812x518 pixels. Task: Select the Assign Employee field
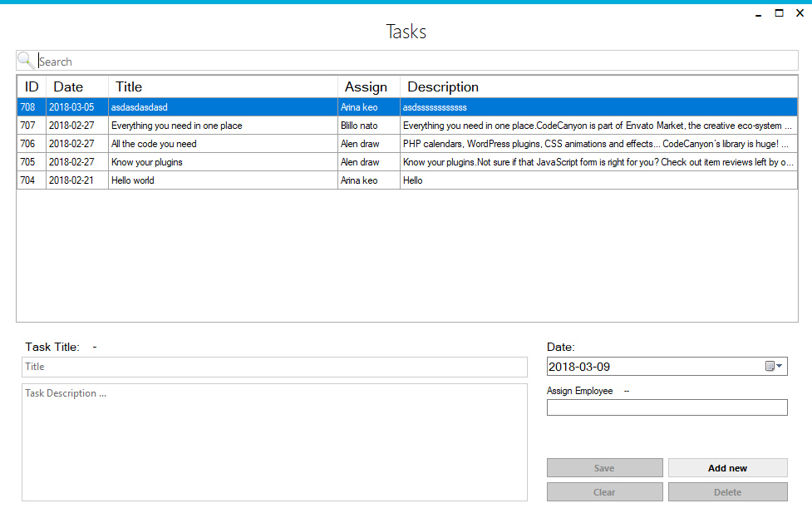point(667,407)
